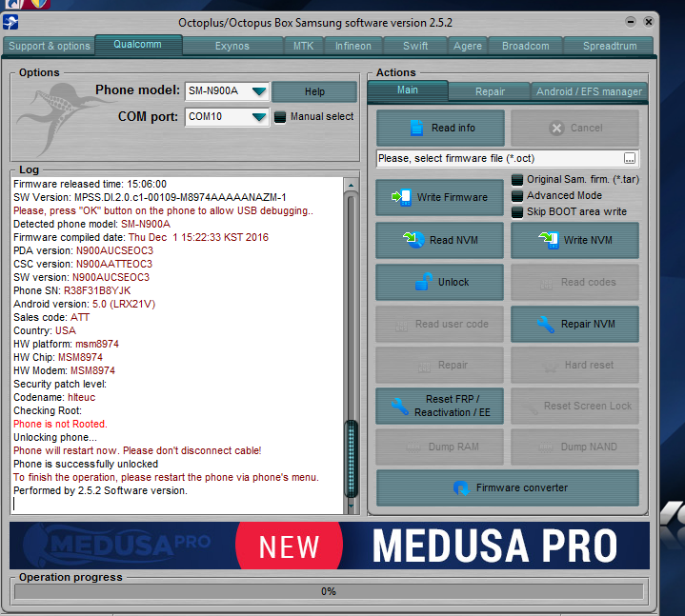Toggle Skip BOOT area write
This screenshot has height=616, width=685.
click(517, 211)
